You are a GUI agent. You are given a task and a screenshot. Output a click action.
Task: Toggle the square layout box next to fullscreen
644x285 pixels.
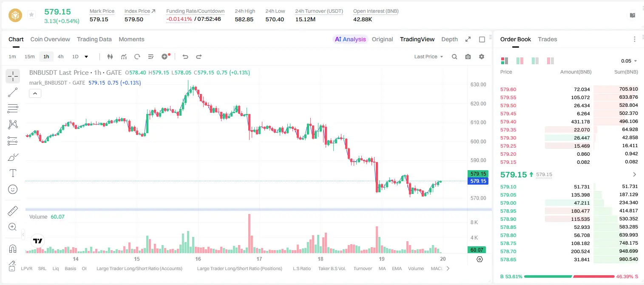pyautogui.click(x=482, y=39)
